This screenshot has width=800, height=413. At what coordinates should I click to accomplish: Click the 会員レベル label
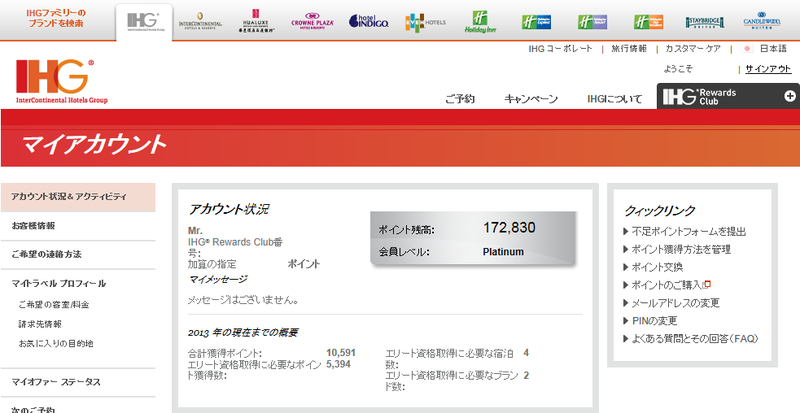click(x=404, y=252)
